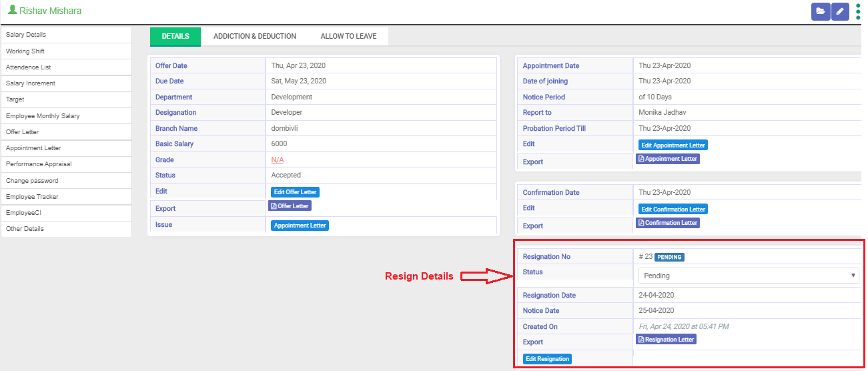Open Offer Letter sidebar item
Viewport: 868px width, 371px height.
[x=66, y=132]
